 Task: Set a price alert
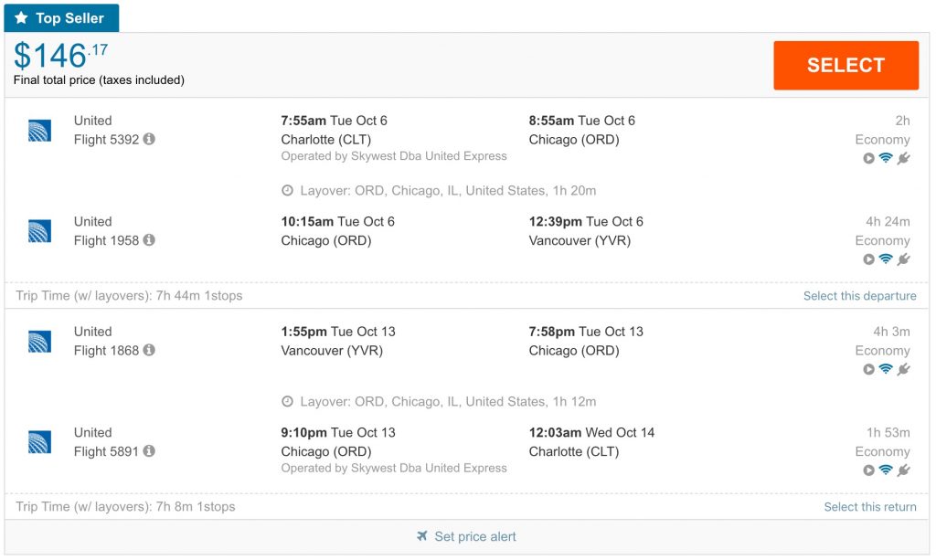474,536
